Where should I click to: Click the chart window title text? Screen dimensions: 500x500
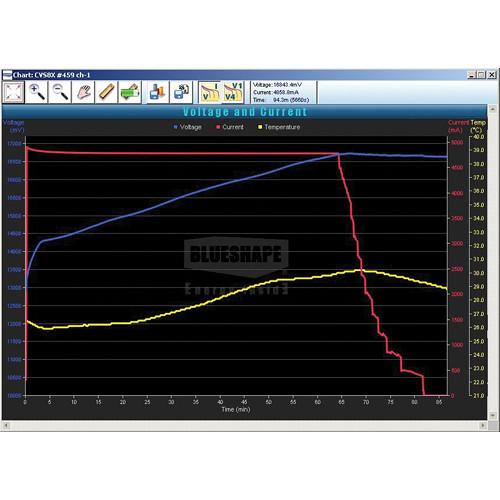pyautogui.click(x=52, y=75)
